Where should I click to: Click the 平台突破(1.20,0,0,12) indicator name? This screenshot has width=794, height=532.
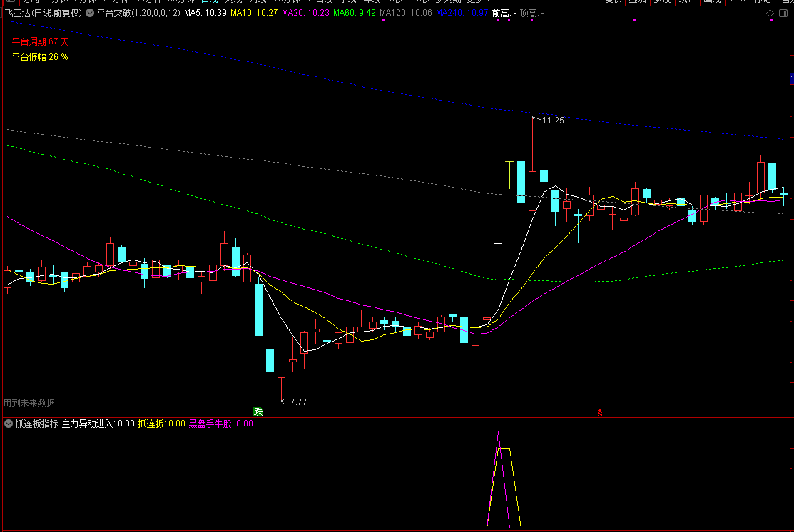138,13
